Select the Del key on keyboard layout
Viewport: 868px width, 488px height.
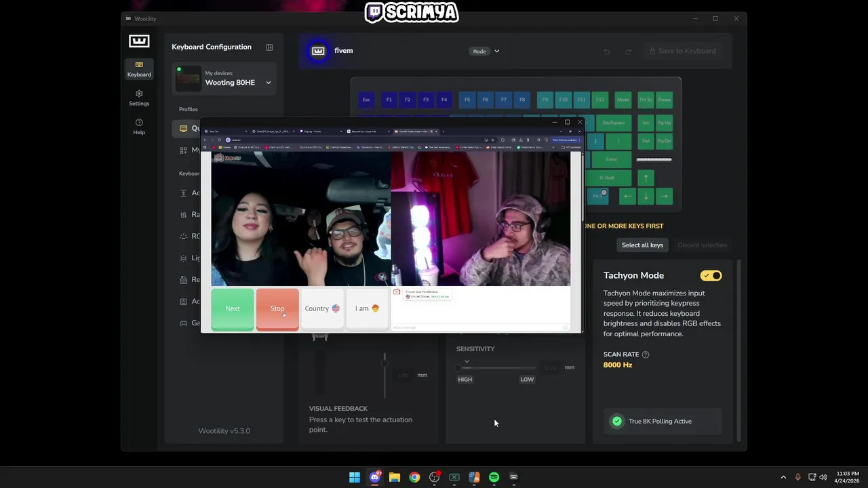click(x=646, y=141)
